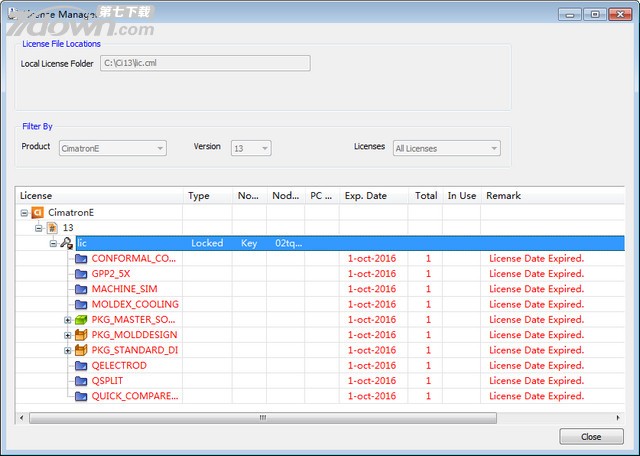Image resolution: width=640 pixels, height=456 pixels.
Task: Select the MACHINE_SIM license row
Action: (x=135, y=289)
